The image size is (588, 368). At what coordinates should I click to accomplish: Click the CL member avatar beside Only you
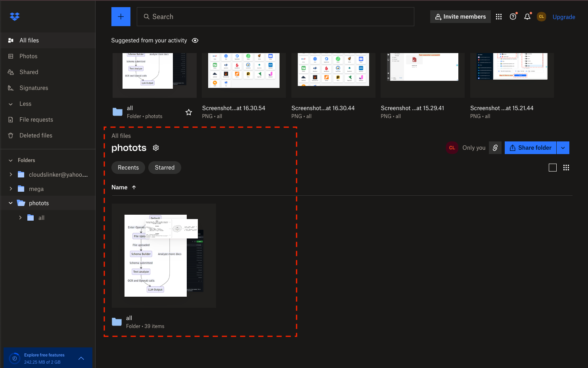coord(452,148)
